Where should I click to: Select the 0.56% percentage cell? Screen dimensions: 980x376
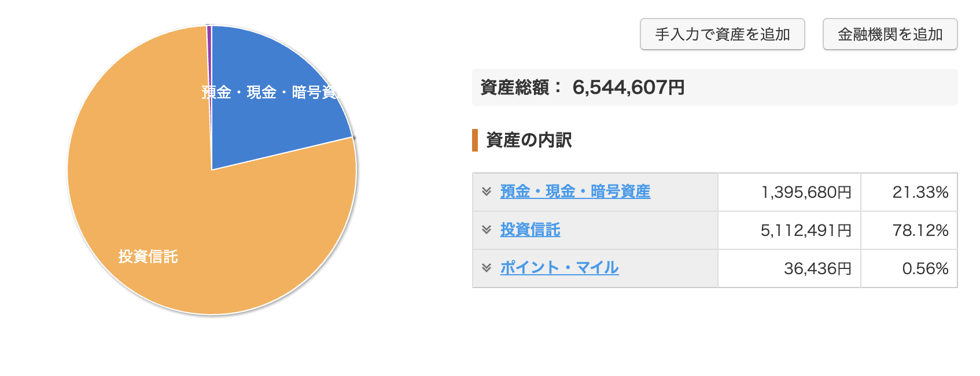tap(909, 268)
